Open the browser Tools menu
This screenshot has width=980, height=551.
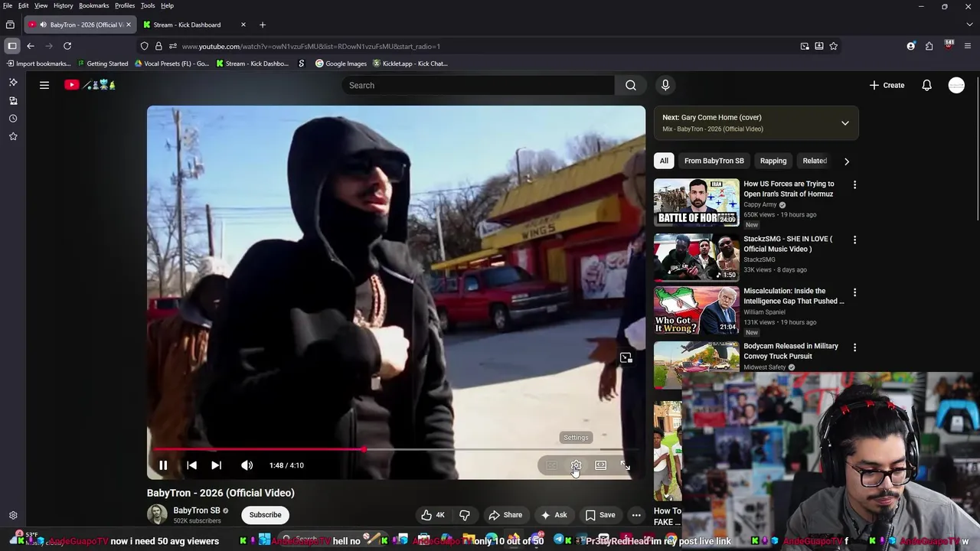pos(148,5)
